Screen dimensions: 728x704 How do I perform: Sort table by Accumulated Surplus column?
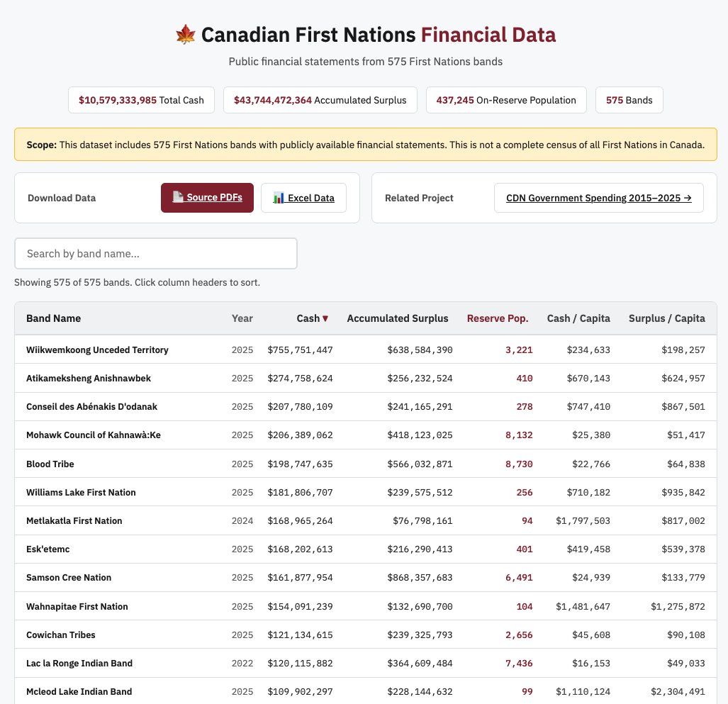[x=398, y=318]
